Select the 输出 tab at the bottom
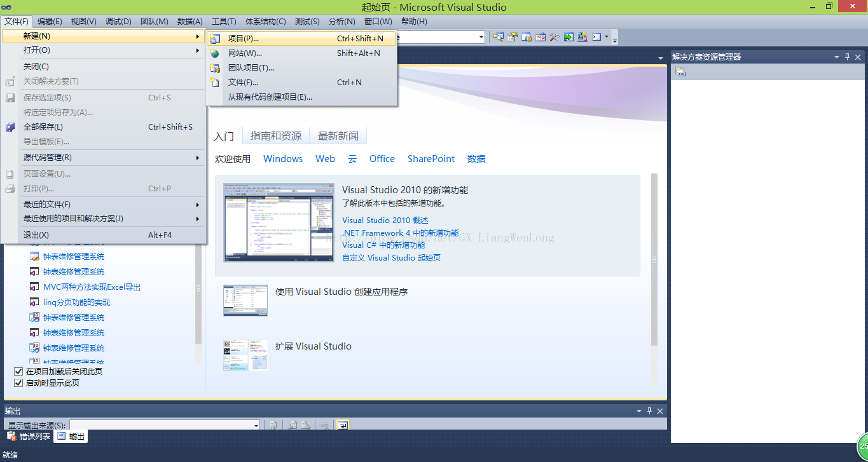The height and width of the screenshot is (462, 868). point(71,436)
